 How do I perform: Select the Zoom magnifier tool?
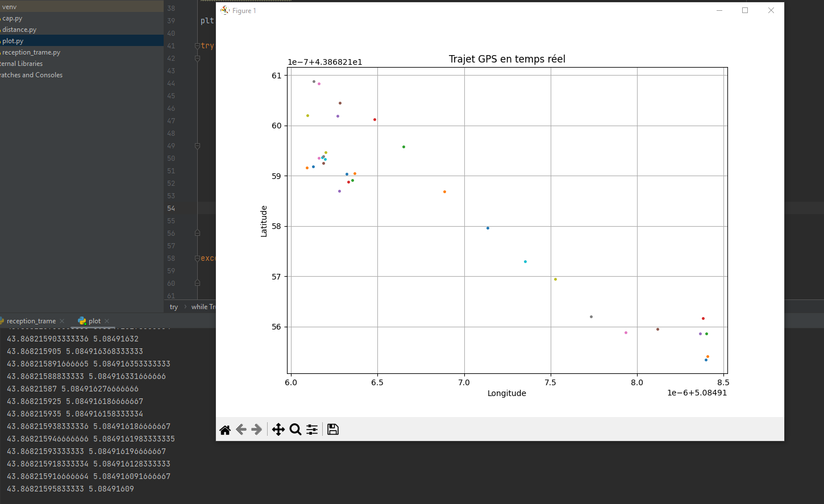pos(295,430)
